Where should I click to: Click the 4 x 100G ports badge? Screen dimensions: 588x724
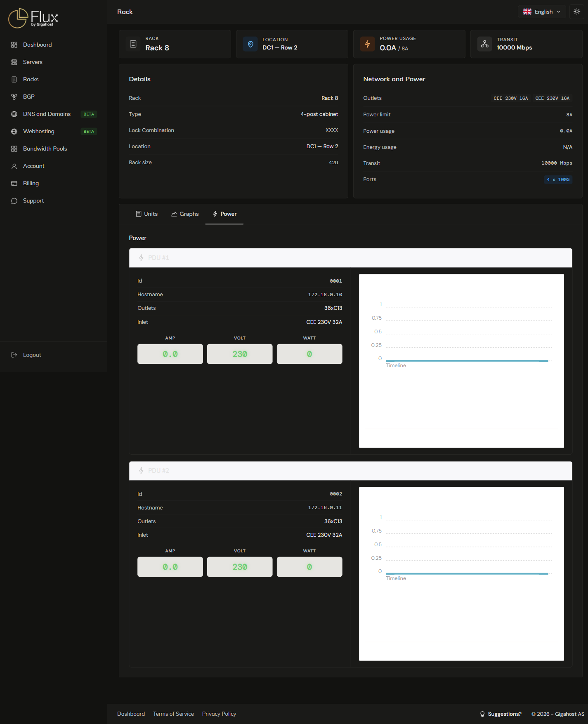point(558,179)
